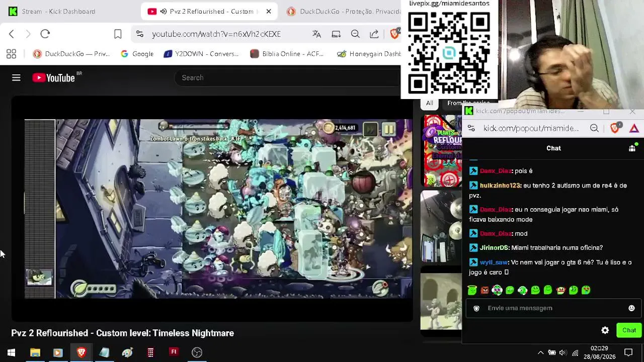Image resolution: width=644 pixels, height=362 pixels.
Task: Open Brave browser from the taskbar
Action: click(81, 352)
